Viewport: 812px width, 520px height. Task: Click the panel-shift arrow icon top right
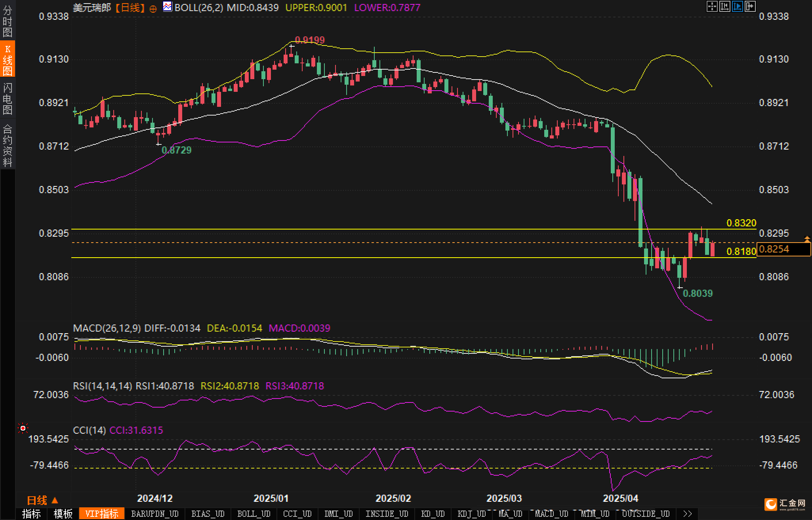point(750,6)
